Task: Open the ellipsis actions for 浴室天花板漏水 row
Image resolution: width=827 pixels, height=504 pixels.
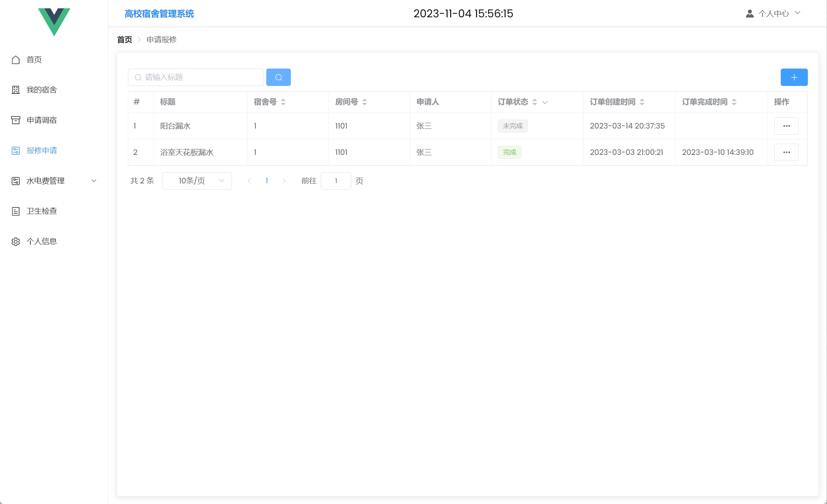Action: [786, 152]
